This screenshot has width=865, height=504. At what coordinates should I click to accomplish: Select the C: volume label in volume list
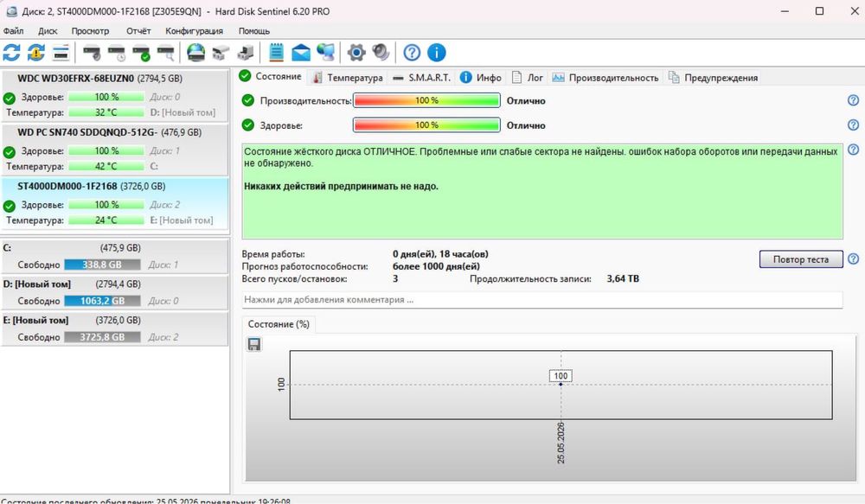7,248
